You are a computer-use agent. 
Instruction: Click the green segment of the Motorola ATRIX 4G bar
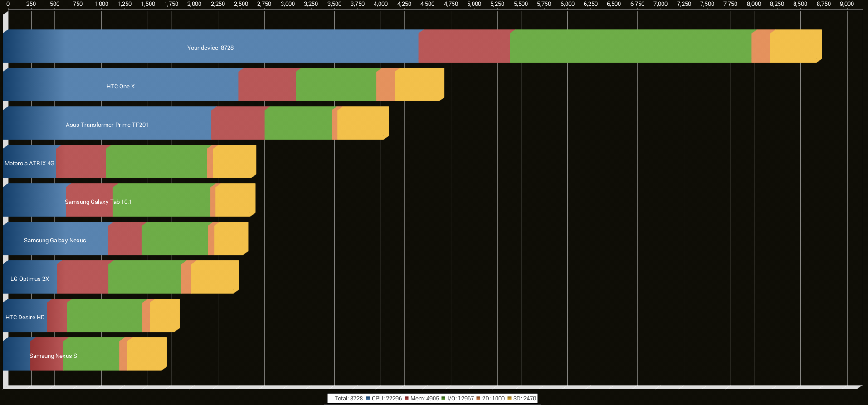tap(156, 162)
